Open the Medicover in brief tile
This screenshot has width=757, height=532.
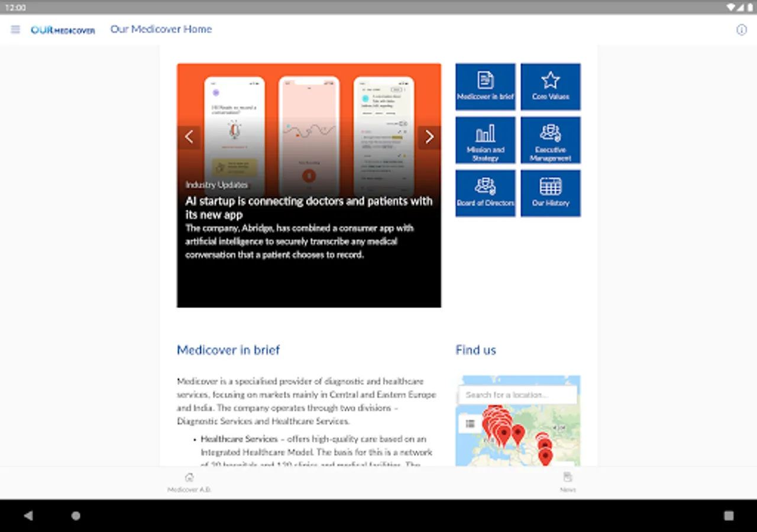(x=486, y=86)
